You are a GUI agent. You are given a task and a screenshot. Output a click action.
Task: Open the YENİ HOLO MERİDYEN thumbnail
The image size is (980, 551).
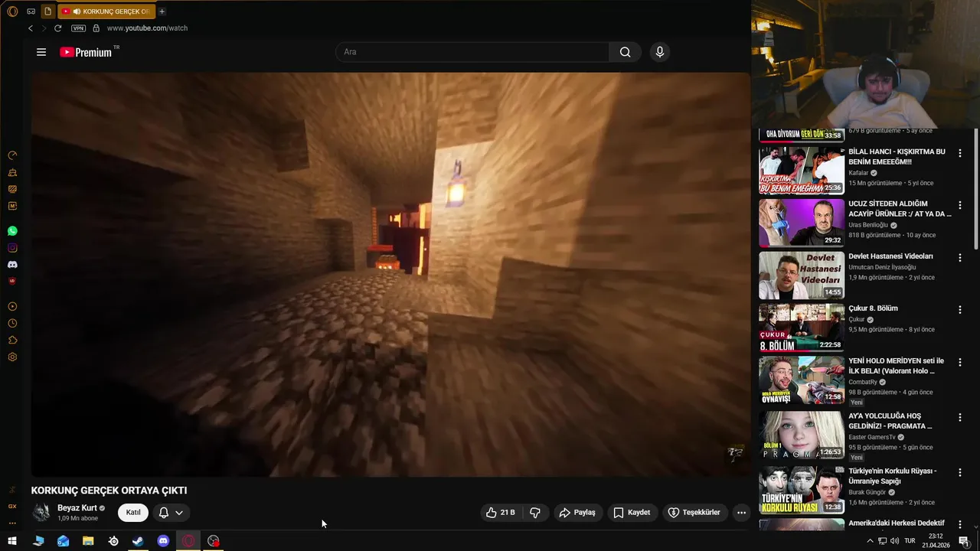click(x=802, y=380)
